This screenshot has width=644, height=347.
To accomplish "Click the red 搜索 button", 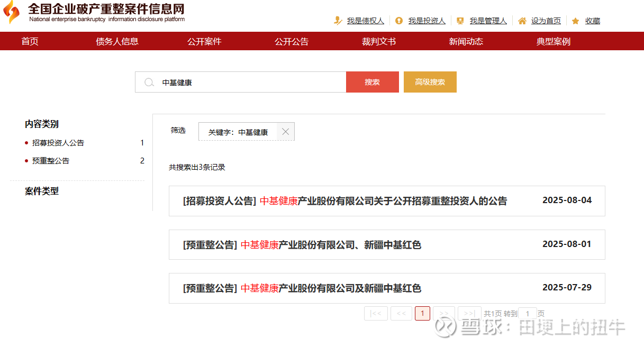I will point(373,82).
